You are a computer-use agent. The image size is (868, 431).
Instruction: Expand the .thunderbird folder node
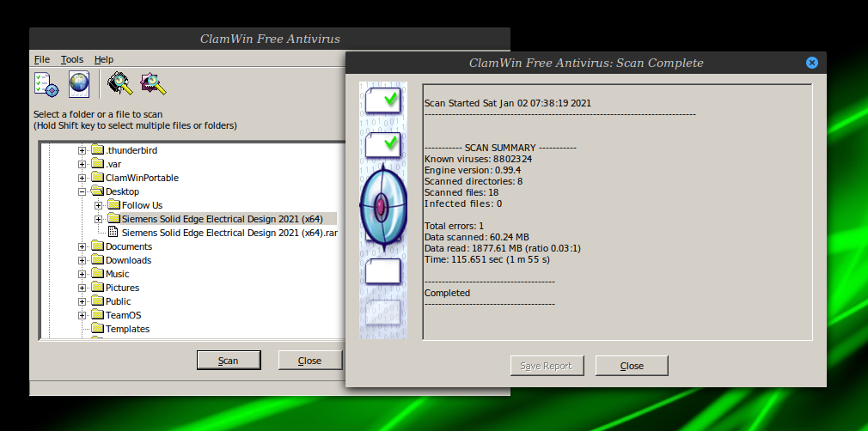[82, 150]
